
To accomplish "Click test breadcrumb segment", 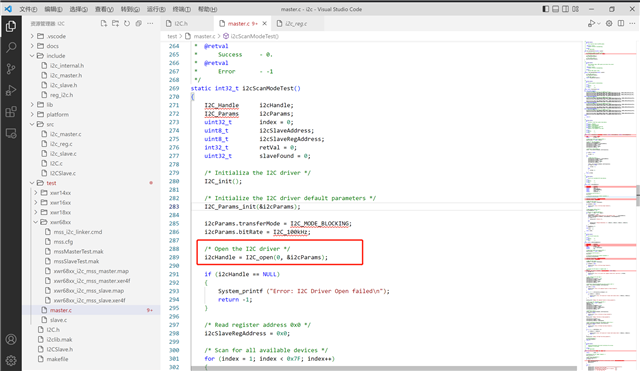I will coord(172,36).
